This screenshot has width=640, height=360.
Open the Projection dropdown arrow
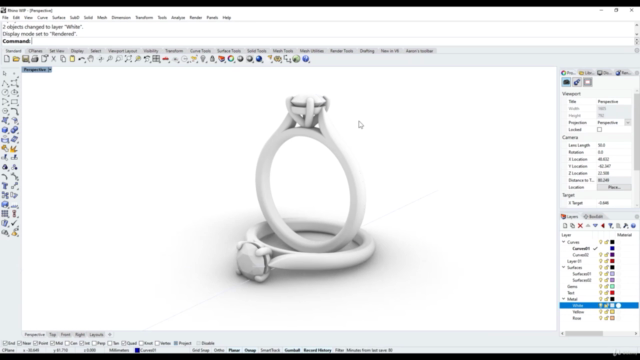coord(628,123)
